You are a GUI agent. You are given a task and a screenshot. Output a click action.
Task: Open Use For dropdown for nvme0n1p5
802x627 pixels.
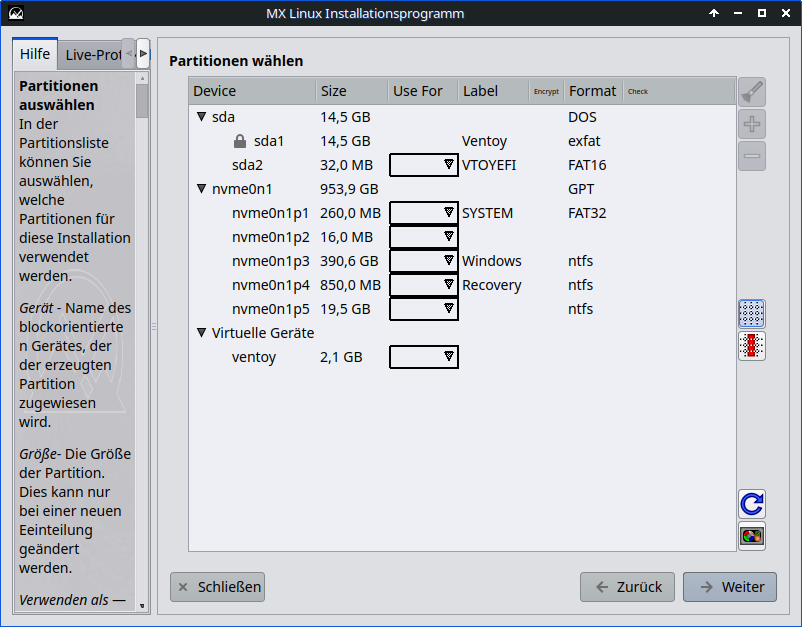[424, 309]
